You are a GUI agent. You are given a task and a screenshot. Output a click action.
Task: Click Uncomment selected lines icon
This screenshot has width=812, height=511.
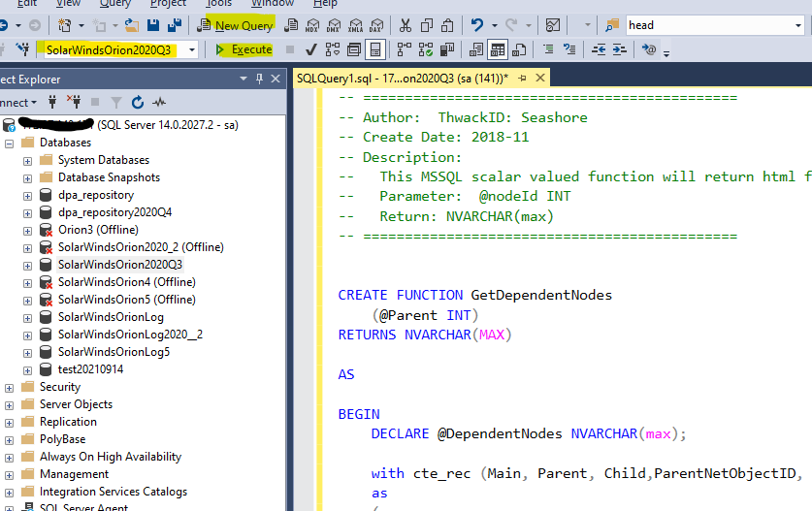tap(569, 49)
